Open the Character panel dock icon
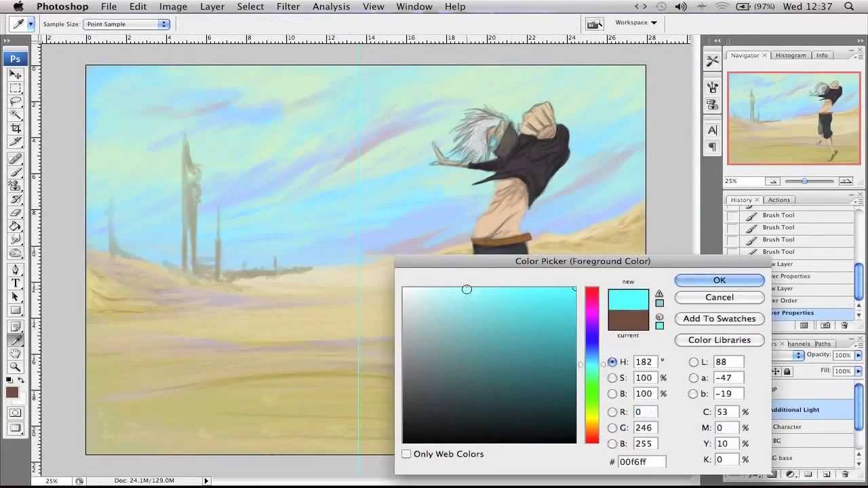The height and width of the screenshot is (488, 868). tap(712, 130)
